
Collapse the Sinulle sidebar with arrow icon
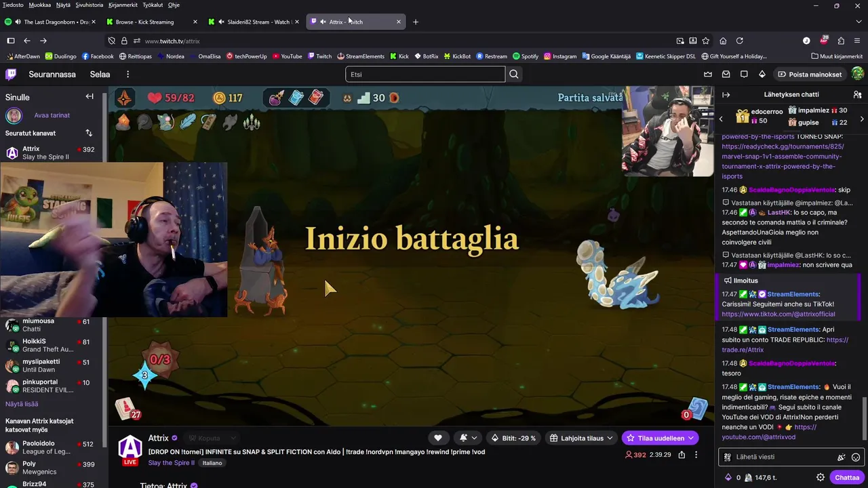click(89, 96)
